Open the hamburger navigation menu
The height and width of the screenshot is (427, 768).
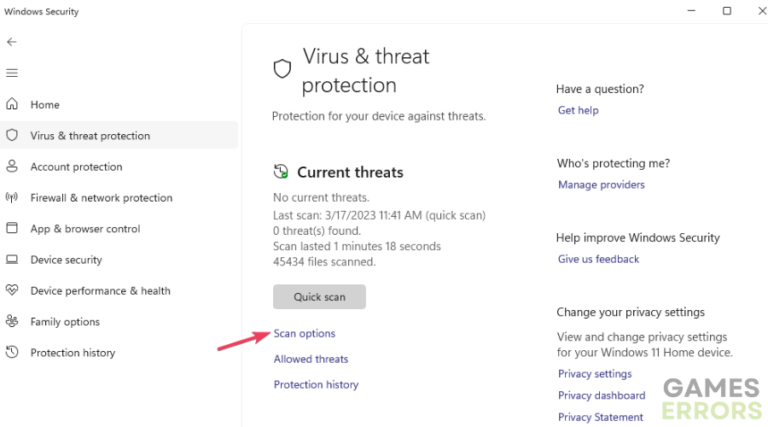click(x=12, y=73)
